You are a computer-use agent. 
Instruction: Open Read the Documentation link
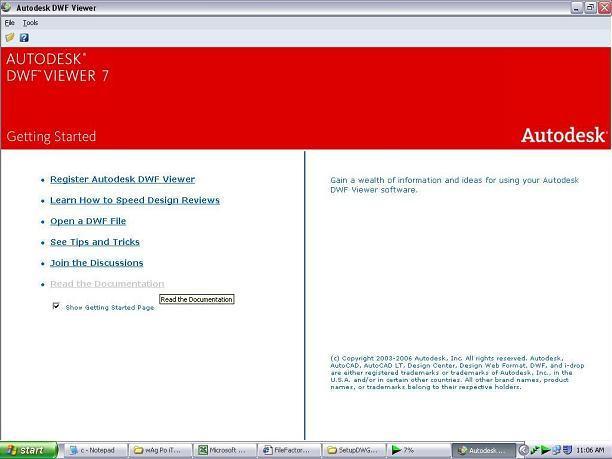107,284
